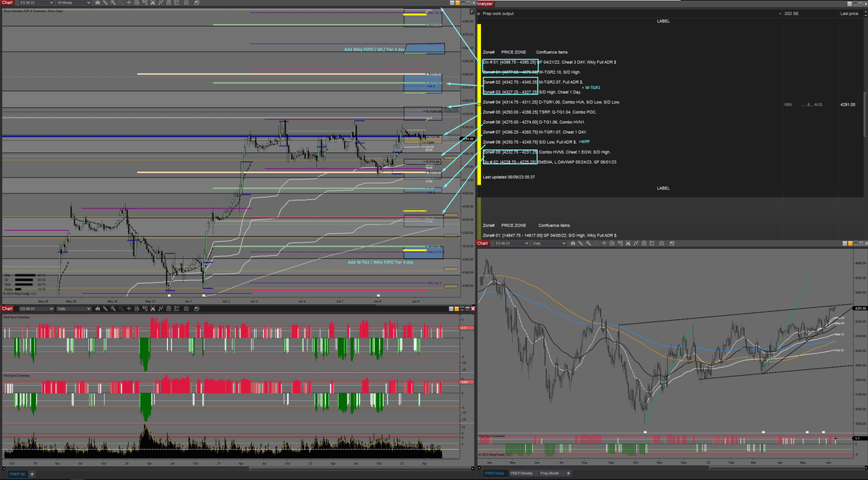Toggle grey link button on right-side Daily chart

click(x=845, y=243)
